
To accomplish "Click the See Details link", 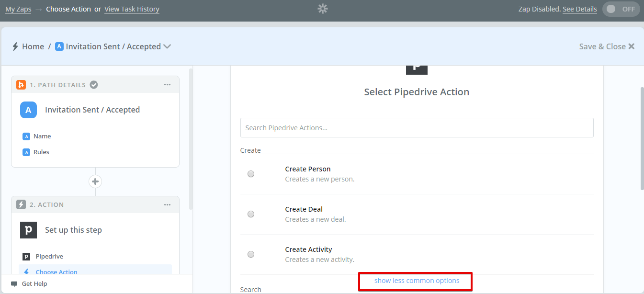I will click(x=580, y=9).
